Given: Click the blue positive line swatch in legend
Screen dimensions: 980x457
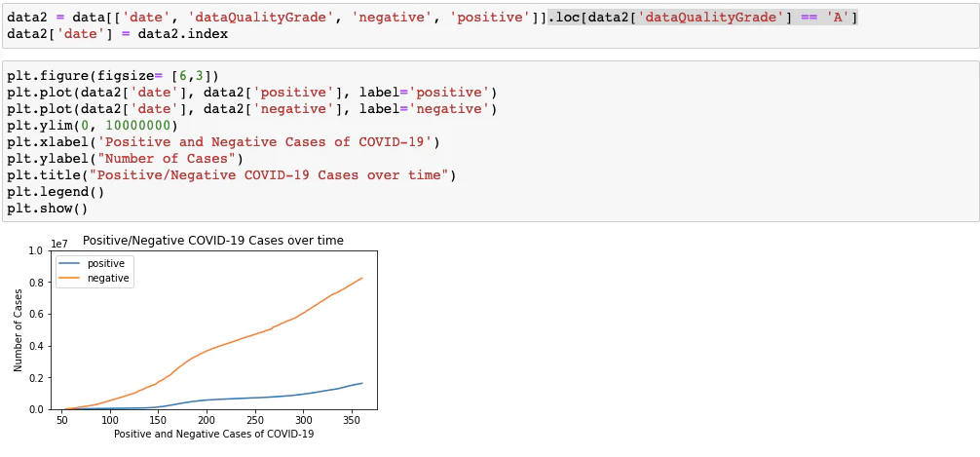Looking at the screenshot, I should click(70, 264).
